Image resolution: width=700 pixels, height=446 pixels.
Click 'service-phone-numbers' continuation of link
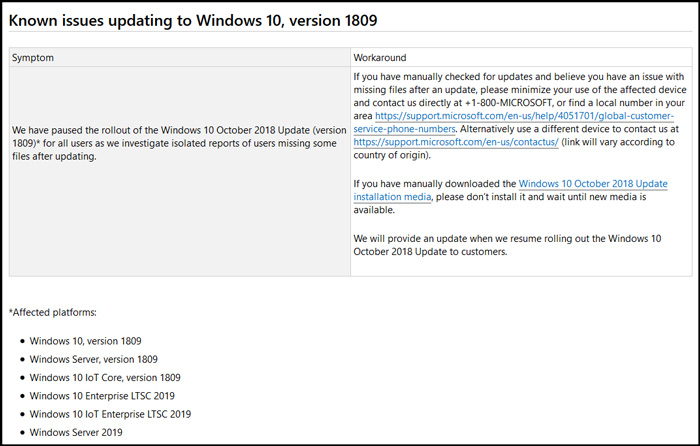[x=404, y=129]
